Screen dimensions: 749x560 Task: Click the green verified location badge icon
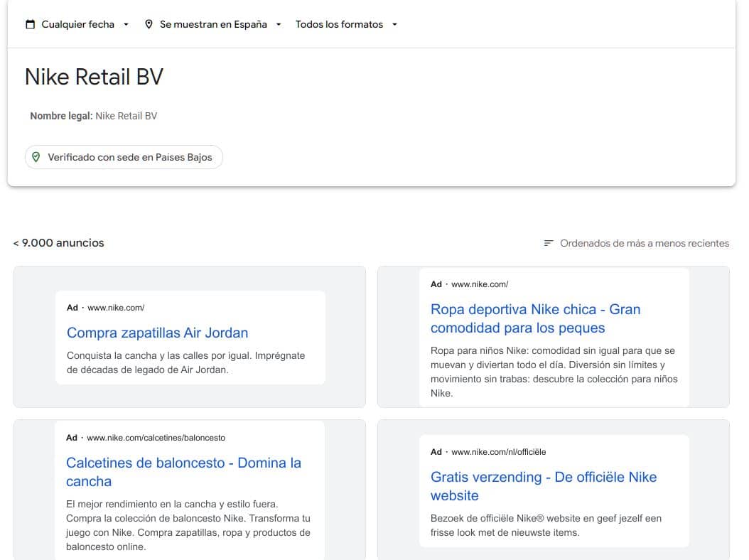pyautogui.click(x=36, y=157)
